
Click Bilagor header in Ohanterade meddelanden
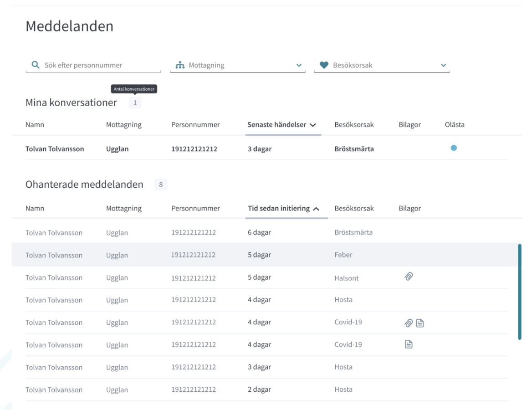409,209
